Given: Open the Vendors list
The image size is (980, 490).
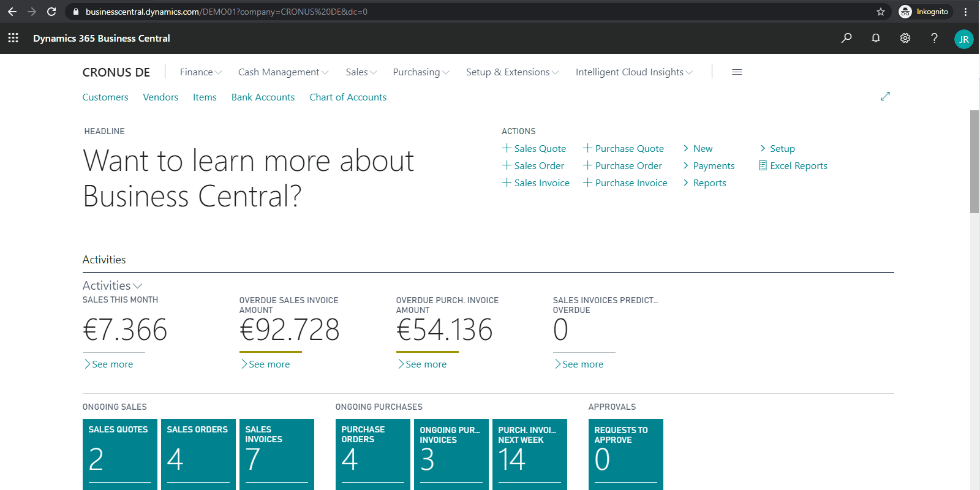Looking at the screenshot, I should tap(160, 97).
